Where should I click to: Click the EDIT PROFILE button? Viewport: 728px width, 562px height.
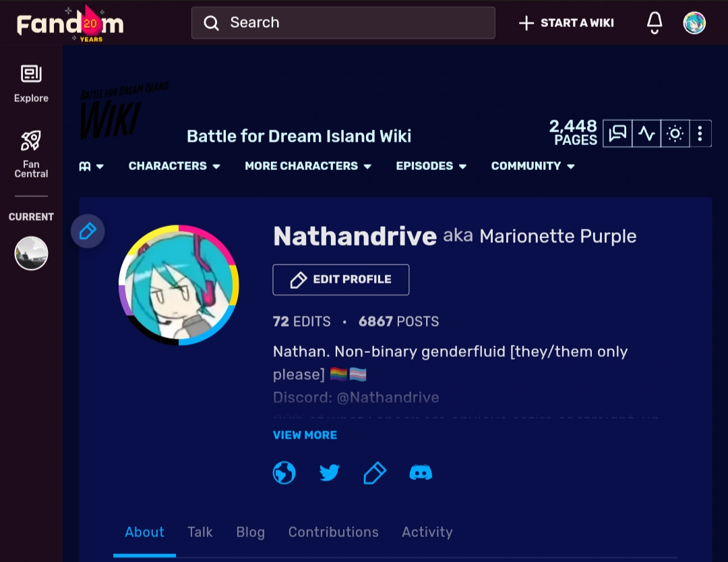point(340,279)
